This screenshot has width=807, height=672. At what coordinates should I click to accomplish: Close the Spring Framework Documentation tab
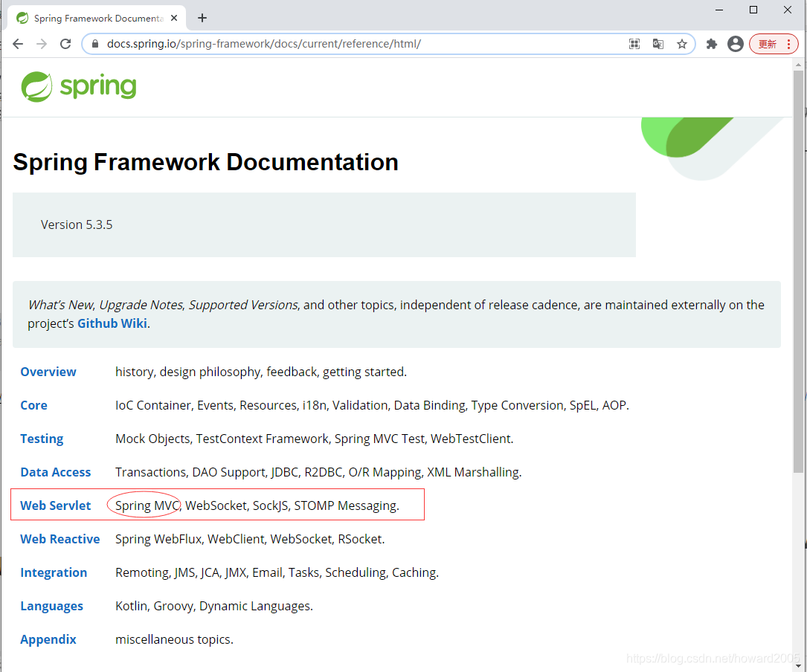tap(174, 18)
